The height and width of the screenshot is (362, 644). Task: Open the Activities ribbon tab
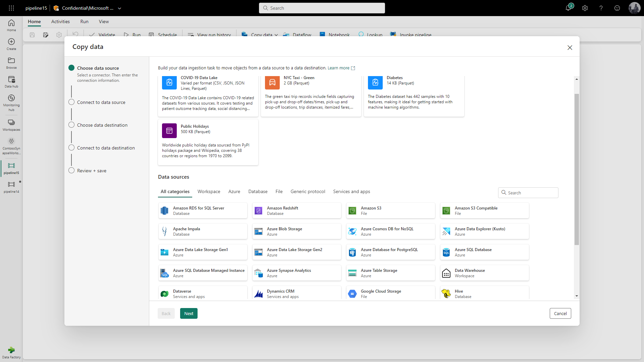pyautogui.click(x=60, y=21)
